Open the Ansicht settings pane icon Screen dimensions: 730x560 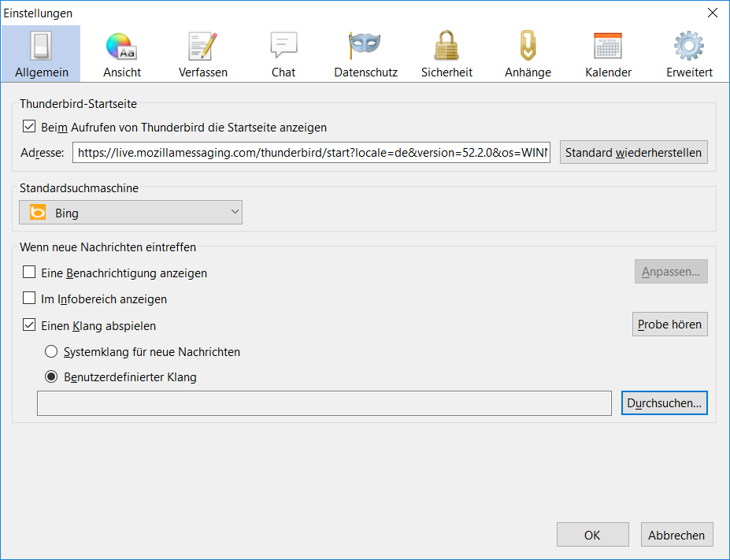122,48
